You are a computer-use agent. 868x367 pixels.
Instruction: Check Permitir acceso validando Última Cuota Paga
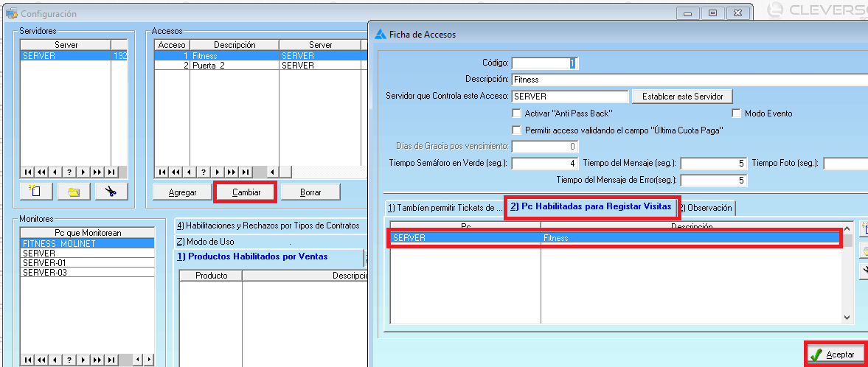click(517, 130)
